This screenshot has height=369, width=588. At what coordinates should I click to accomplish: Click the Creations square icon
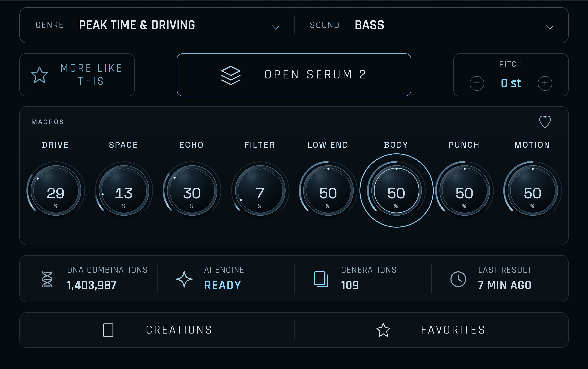pos(108,330)
